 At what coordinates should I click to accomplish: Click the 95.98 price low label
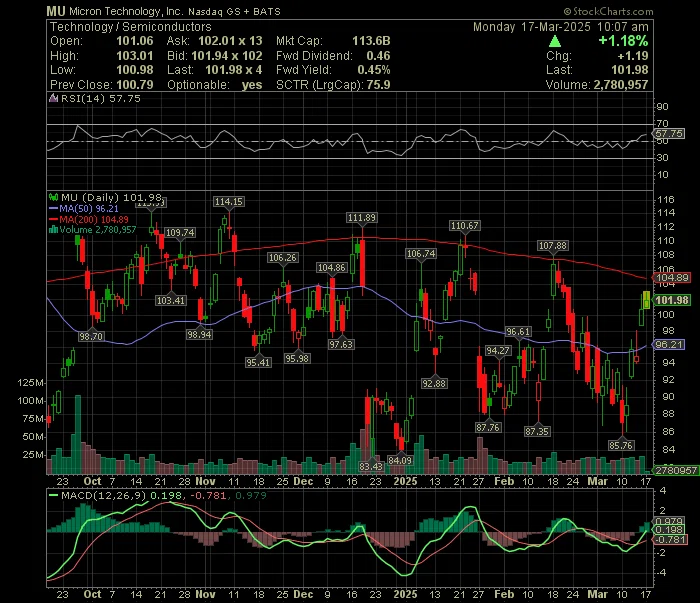297,358
